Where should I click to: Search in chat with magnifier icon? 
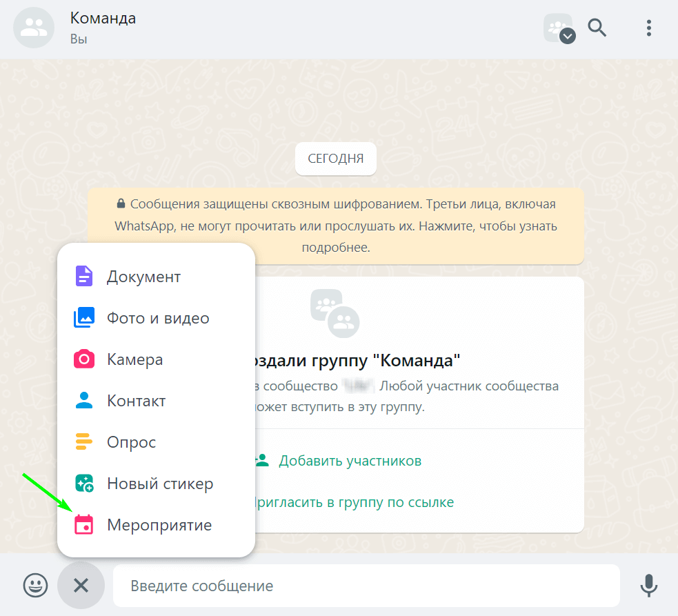click(x=597, y=28)
